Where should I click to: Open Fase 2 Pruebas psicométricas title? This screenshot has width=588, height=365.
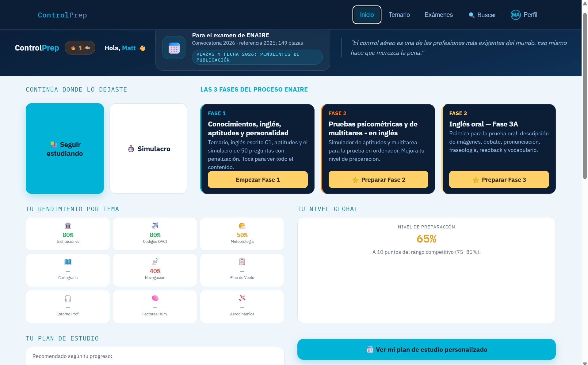click(x=373, y=128)
